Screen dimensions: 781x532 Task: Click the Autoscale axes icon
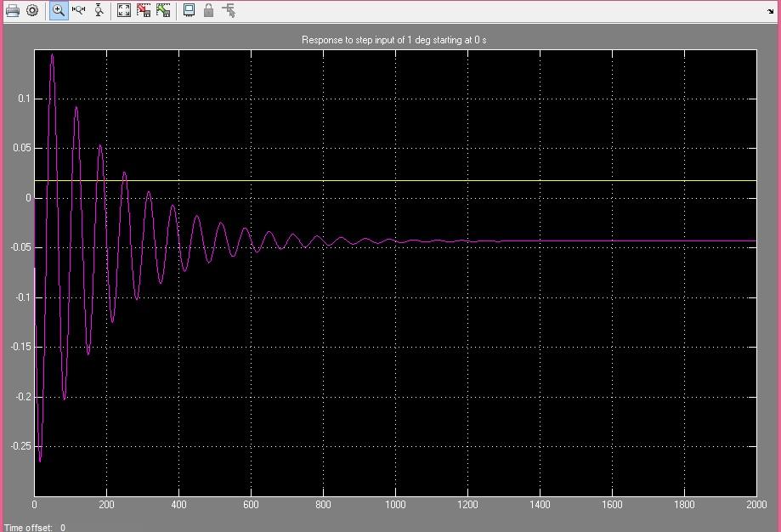[124, 11]
